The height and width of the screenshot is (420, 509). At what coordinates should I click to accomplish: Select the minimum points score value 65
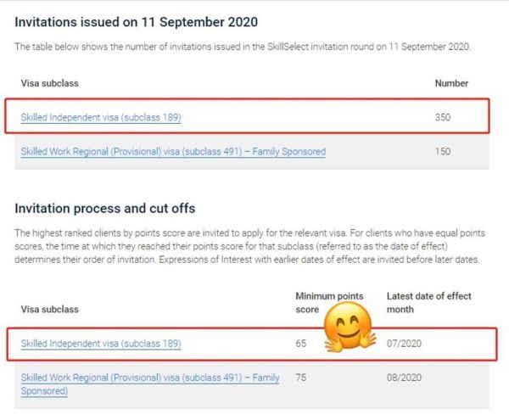click(301, 344)
